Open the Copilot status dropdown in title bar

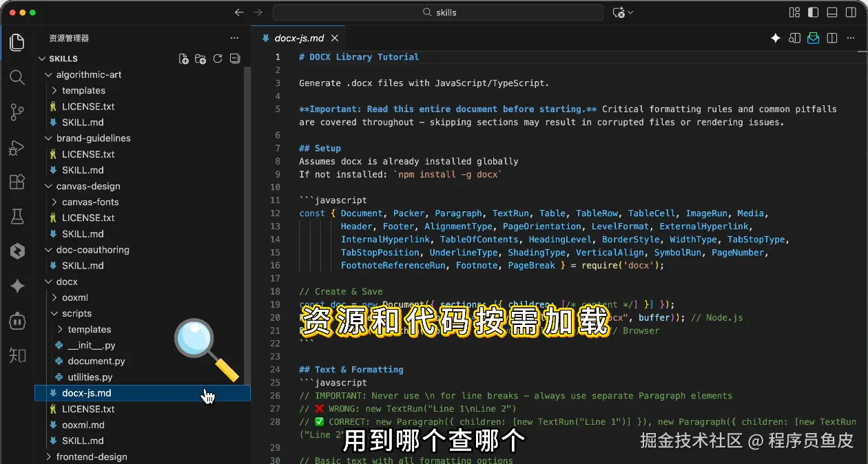(623, 12)
